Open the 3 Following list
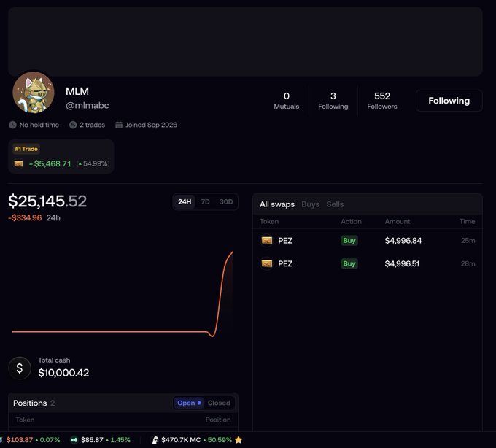 (x=333, y=101)
